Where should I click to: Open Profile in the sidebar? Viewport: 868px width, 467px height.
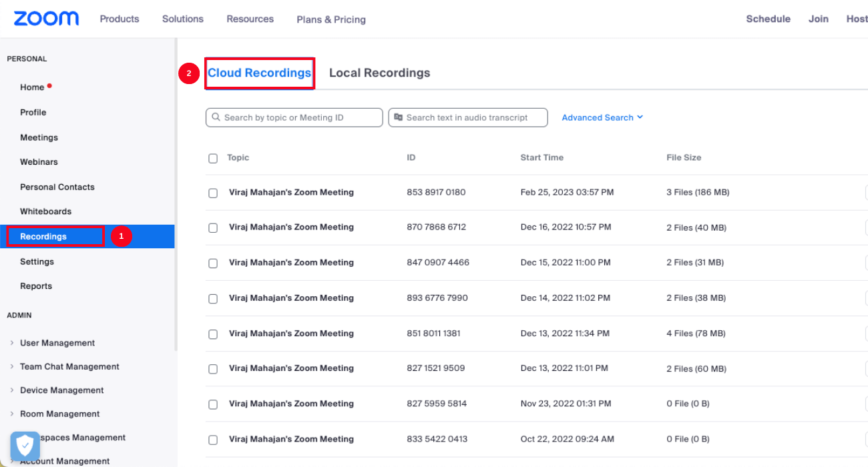33,112
